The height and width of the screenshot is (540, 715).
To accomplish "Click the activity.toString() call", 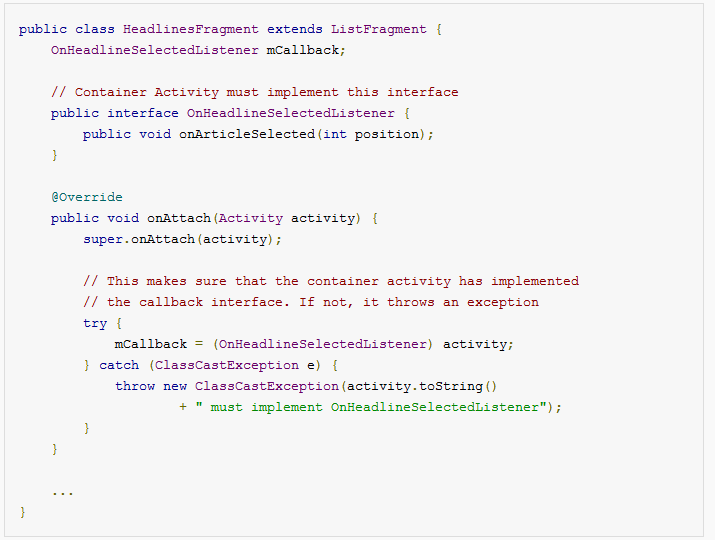I will (422, 386).
